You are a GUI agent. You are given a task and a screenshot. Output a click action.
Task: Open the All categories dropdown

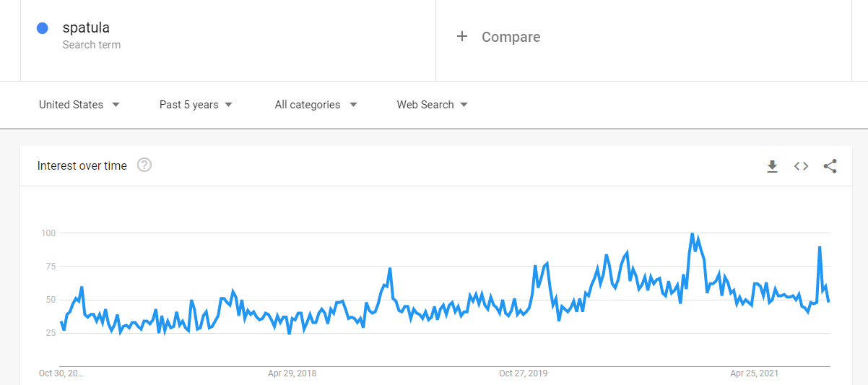(316, 105)
